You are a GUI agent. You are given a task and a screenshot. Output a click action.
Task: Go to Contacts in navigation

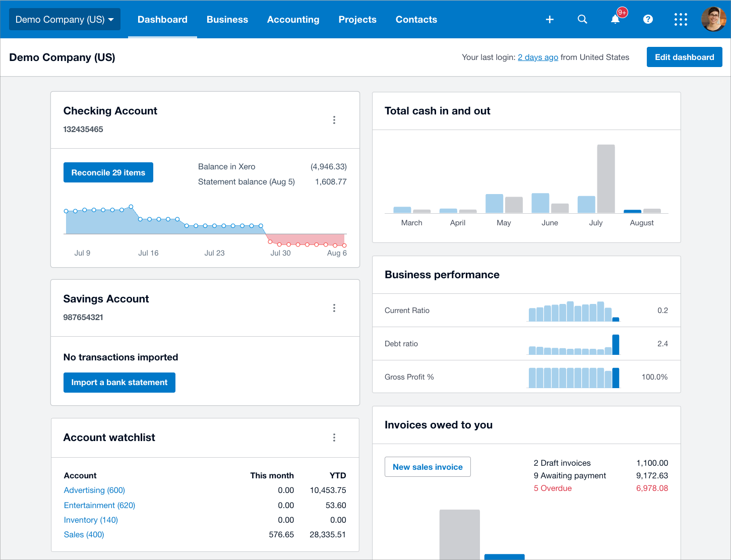[x=416, y=19]
